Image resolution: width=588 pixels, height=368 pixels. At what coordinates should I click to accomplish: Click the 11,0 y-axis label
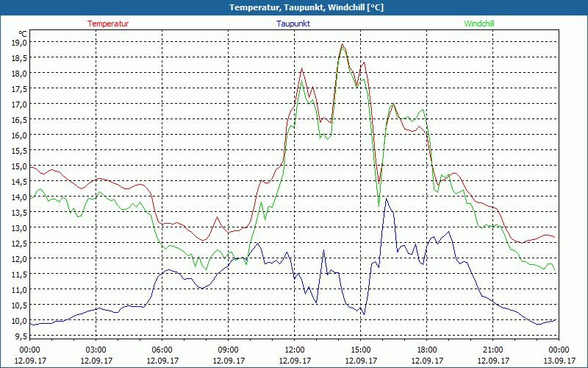(19, 289)
